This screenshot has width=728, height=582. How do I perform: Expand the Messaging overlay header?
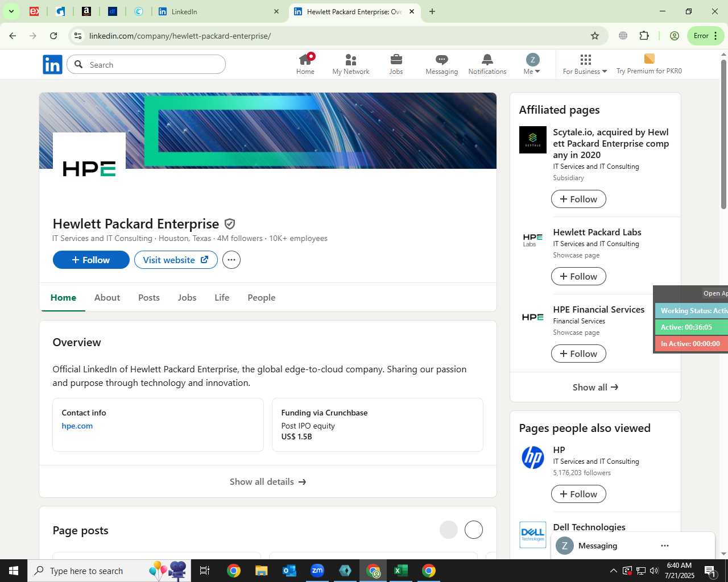coord(632,546)
